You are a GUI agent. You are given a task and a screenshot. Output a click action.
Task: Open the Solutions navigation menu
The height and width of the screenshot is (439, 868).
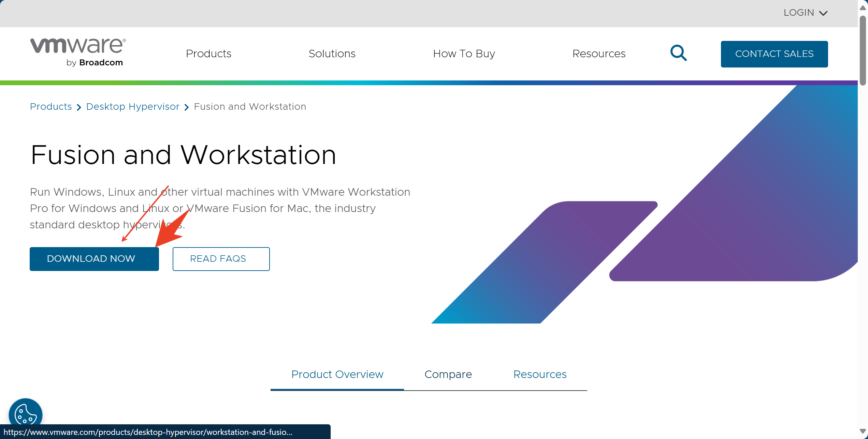332,54
